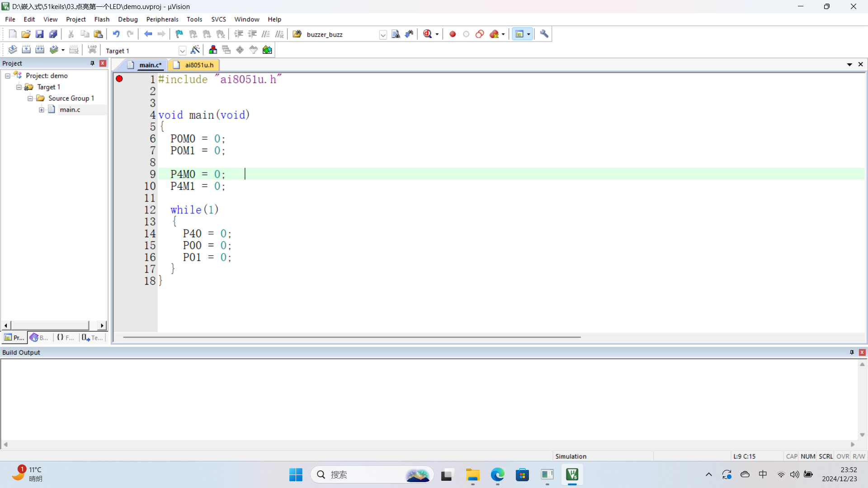Open Configuration wrench icon
Viewport: 868px width, 488px height.
point(544,34)
